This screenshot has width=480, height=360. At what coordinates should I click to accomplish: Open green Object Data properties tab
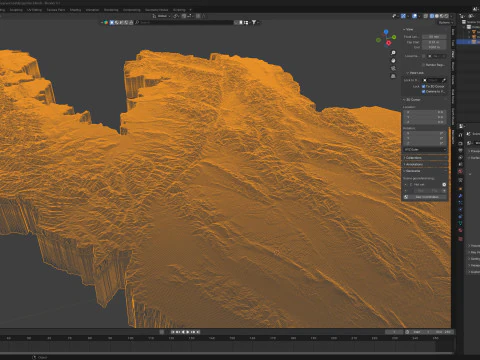(x=461, y=223)
